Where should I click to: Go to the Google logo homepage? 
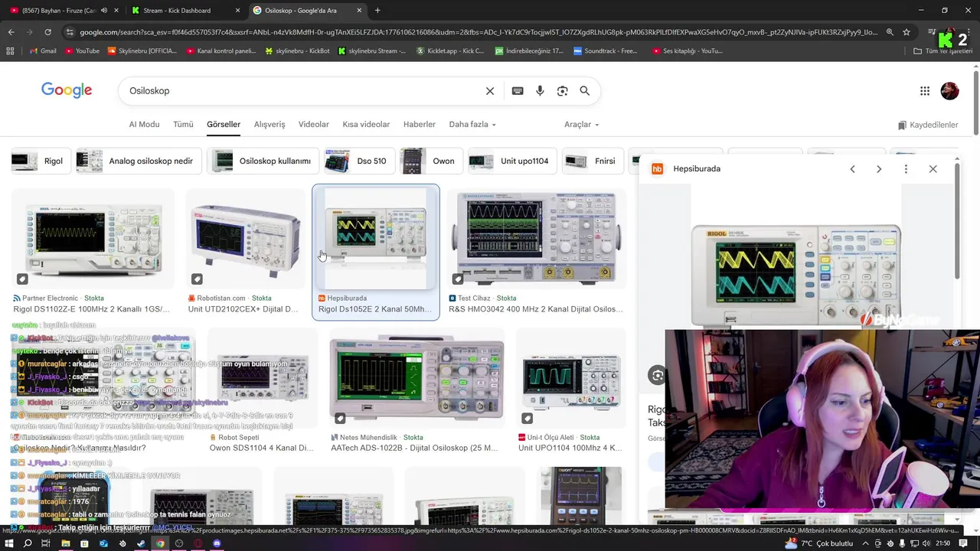(67, 90)
